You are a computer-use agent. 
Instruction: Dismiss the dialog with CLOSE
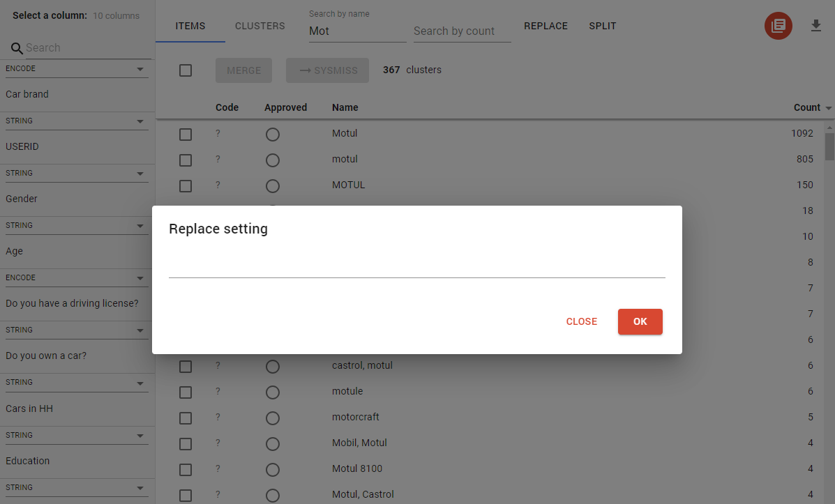pyautogui.click(x=581, y=321)
